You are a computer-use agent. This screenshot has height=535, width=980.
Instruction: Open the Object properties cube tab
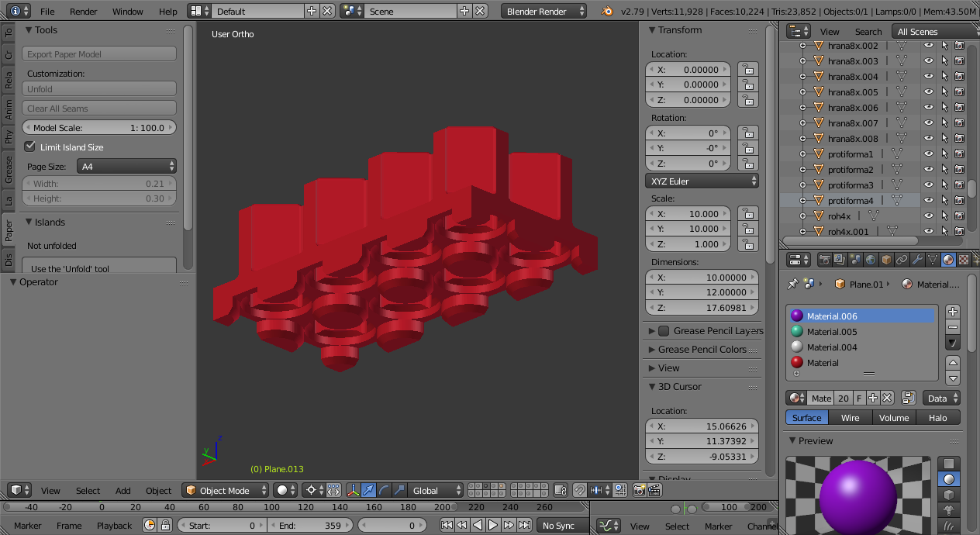[x=885, y=260]
